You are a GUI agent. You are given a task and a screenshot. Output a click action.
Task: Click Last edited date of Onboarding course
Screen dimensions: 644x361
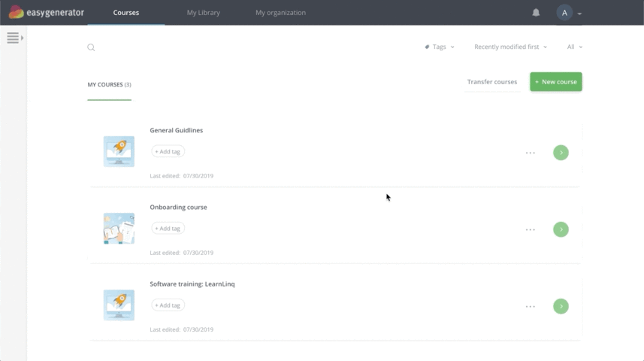point(182,253)
